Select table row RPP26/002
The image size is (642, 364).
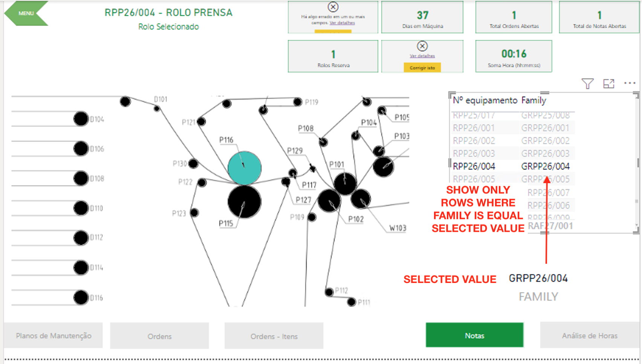click(x=513, y=141)
